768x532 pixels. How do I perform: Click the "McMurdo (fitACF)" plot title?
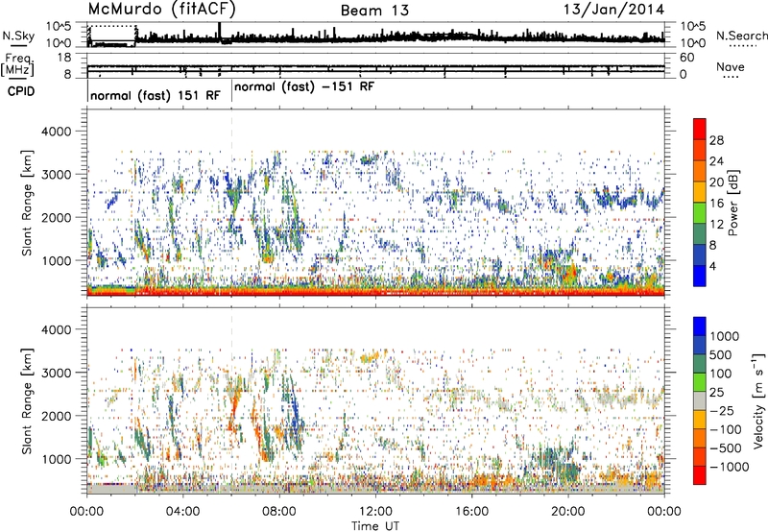tap(161, 10)
